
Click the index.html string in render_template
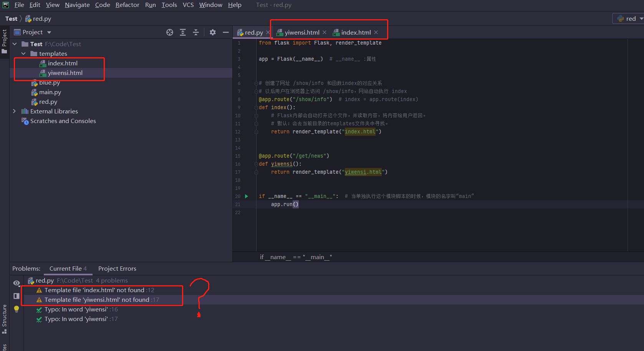point(360,132)
